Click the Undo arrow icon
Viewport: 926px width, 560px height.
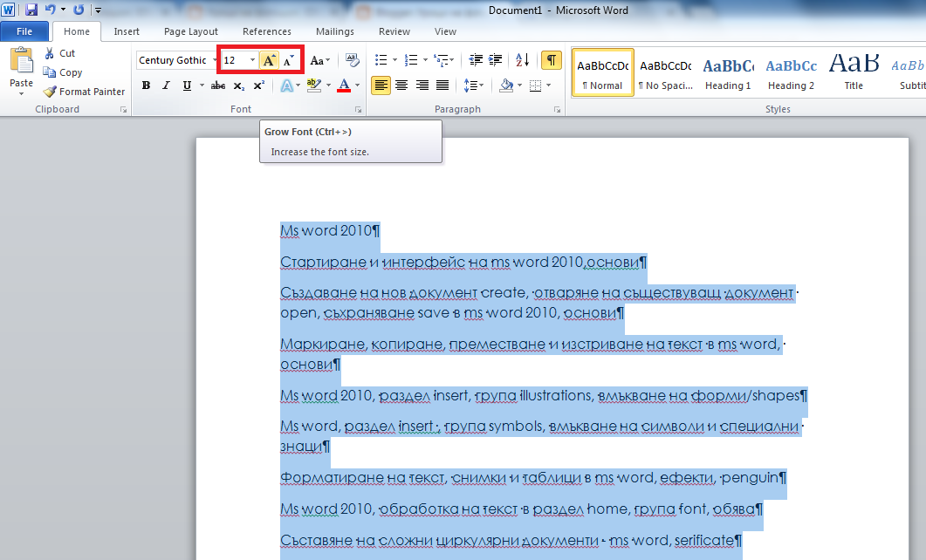coord(51,10)
